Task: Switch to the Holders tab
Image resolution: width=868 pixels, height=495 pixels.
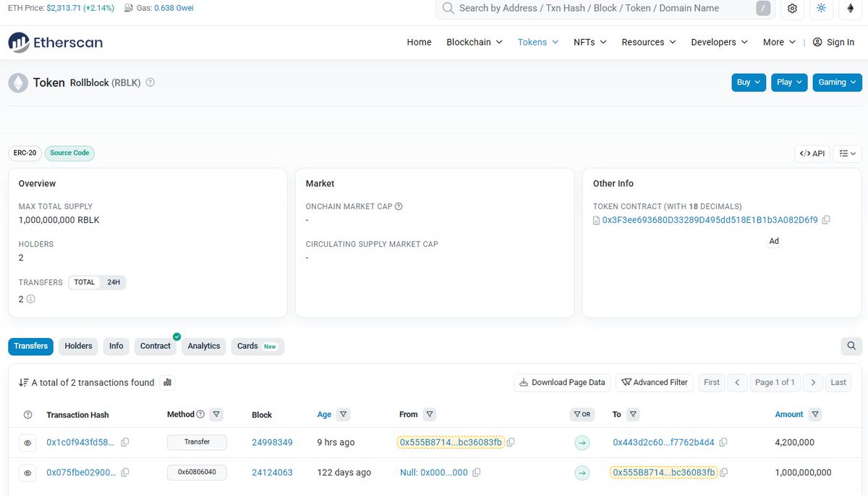Action: [x=79, y=346]
